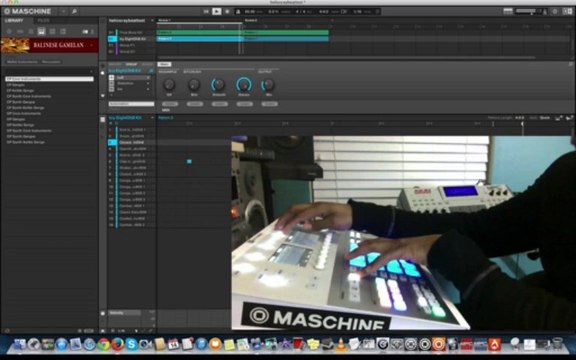
Task: Select sound slot 3 in the sound list
Action: 132,142
